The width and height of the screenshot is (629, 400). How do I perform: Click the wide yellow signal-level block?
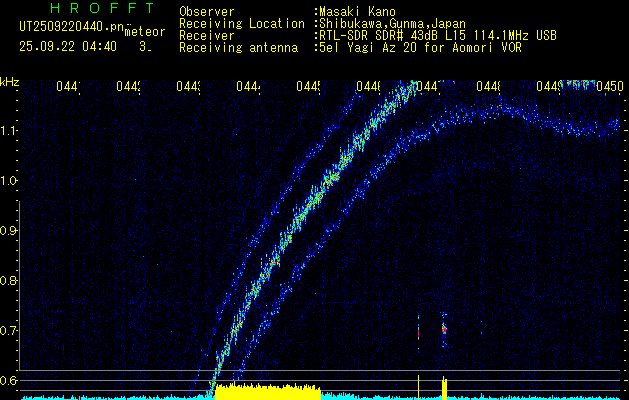pyautogui.click(x=268, y=392)
